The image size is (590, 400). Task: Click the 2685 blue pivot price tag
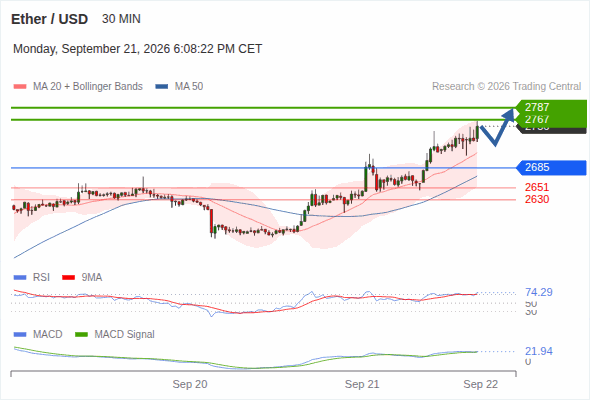[551, 167]
